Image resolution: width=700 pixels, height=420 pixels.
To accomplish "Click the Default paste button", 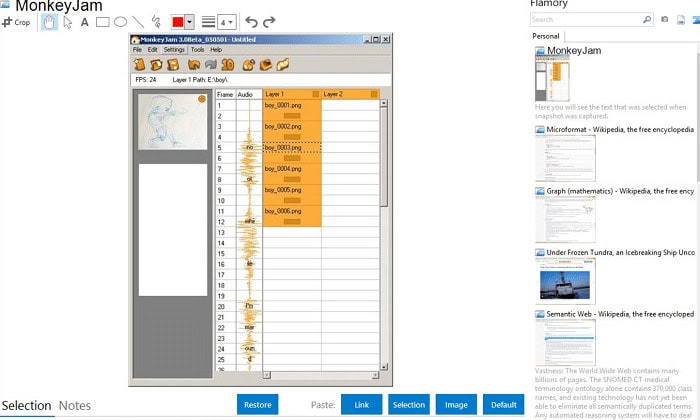I will point(504,404).
